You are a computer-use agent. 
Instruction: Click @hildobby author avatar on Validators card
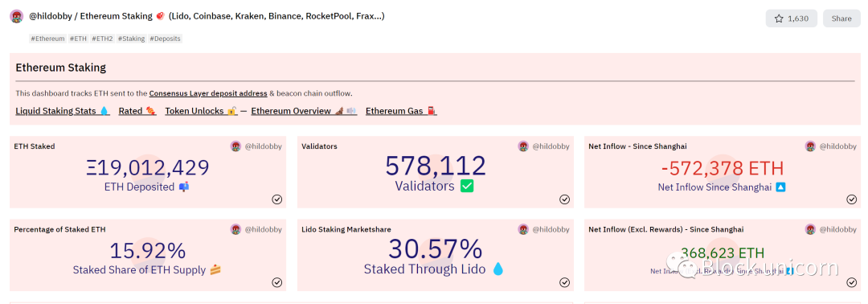(523, 146)
